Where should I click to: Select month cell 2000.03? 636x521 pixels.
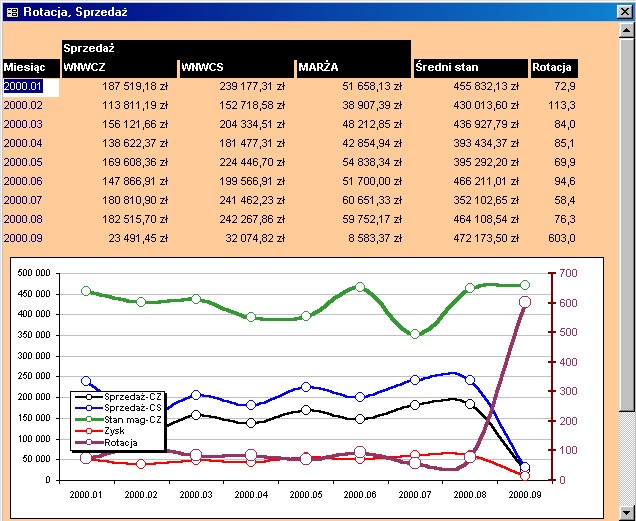point(23,125)
